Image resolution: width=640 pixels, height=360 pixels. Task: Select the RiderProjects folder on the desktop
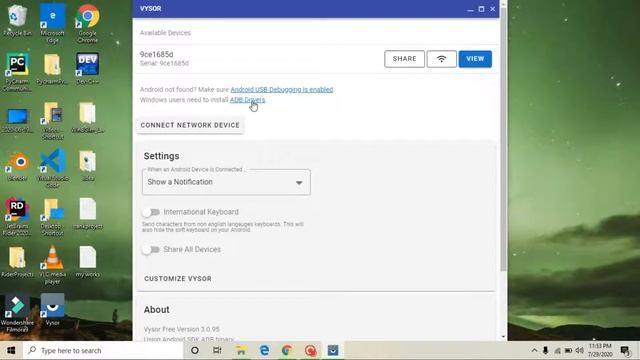[17, 261]
